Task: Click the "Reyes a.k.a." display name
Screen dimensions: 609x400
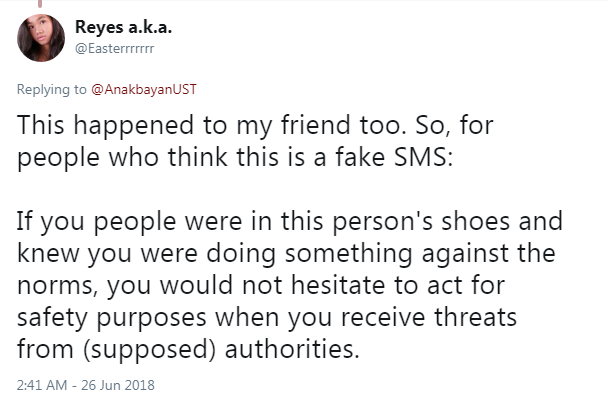Action: coord(123,27)
